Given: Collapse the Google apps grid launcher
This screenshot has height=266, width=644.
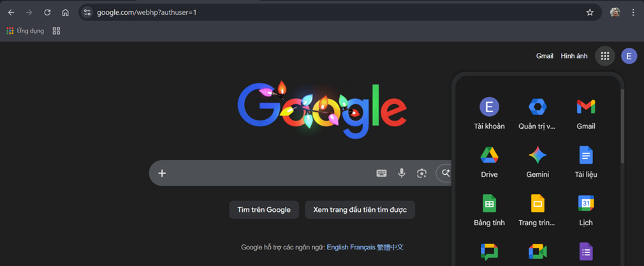Looking at the screenshot, I should pyautogui.click(x=604, y=56).
